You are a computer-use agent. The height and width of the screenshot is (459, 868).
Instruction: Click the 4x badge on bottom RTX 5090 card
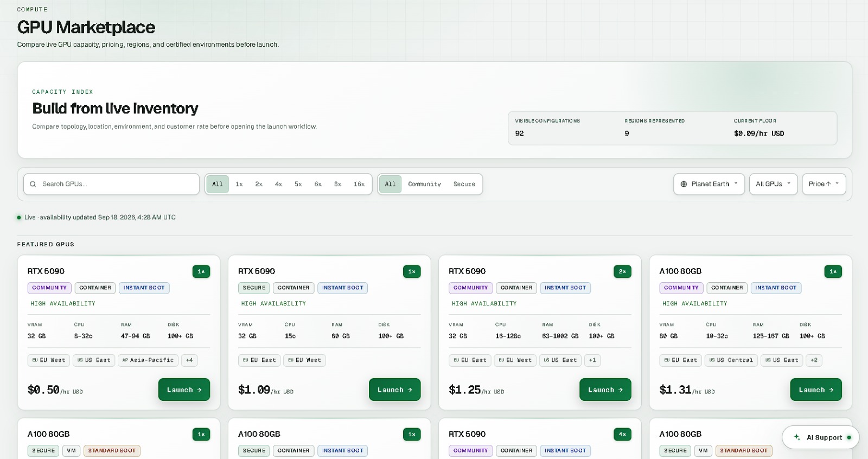(622, 434)
